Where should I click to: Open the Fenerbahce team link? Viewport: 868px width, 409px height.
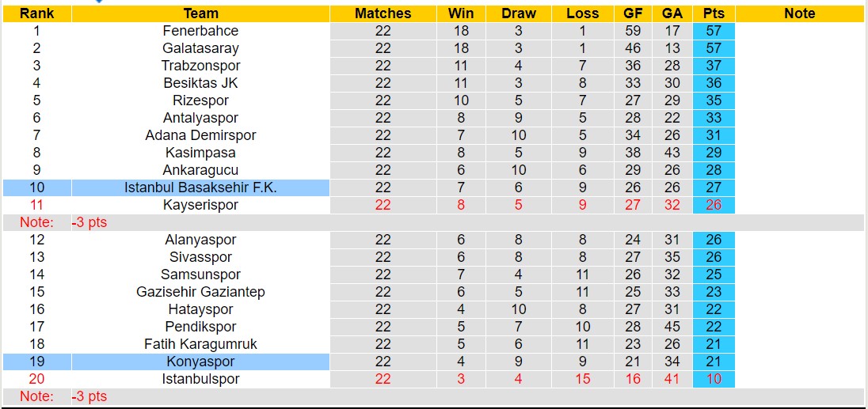click(200, 31)
